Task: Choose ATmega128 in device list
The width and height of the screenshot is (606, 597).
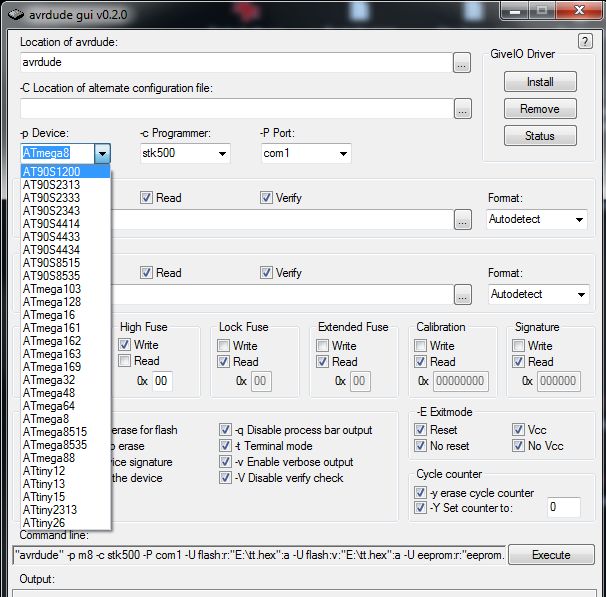Action: (65, 301)
